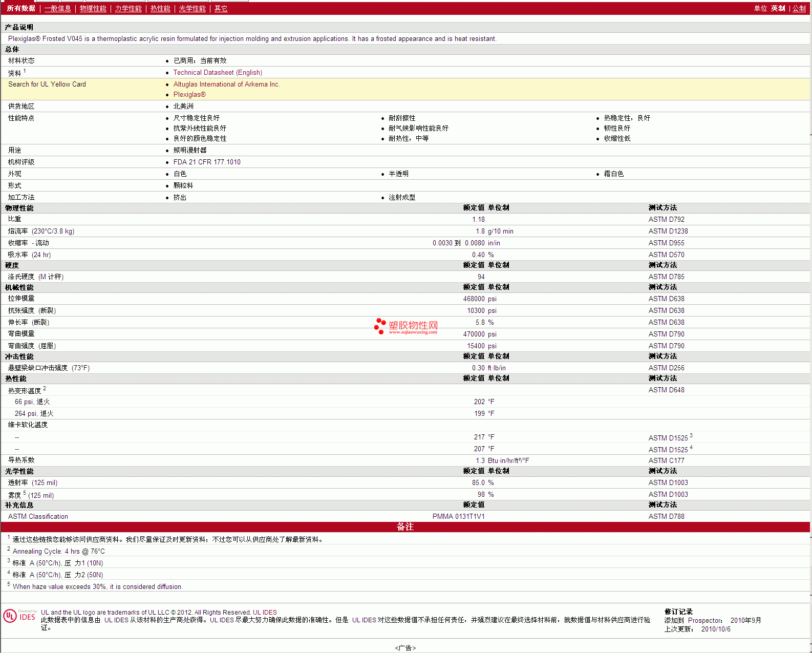The image size is (812, 653).
Task: Open Technical Datasheet (English) link
Action: point(218,73)
